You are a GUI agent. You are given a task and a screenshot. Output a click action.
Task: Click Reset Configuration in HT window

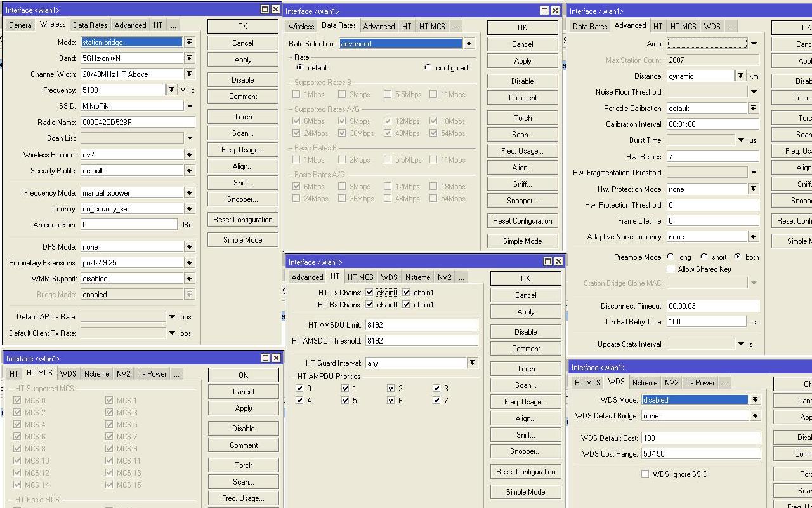pyautogui.click(x=526, y=472)
